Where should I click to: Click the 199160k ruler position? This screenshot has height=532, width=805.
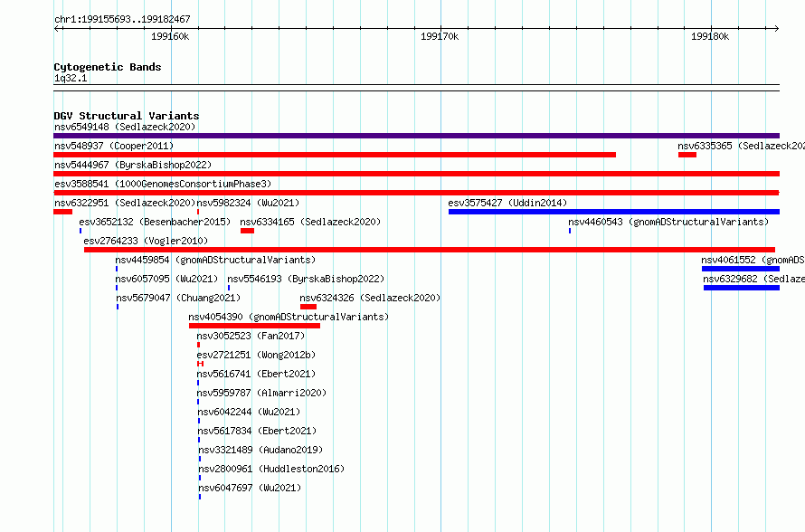(170, 36)
